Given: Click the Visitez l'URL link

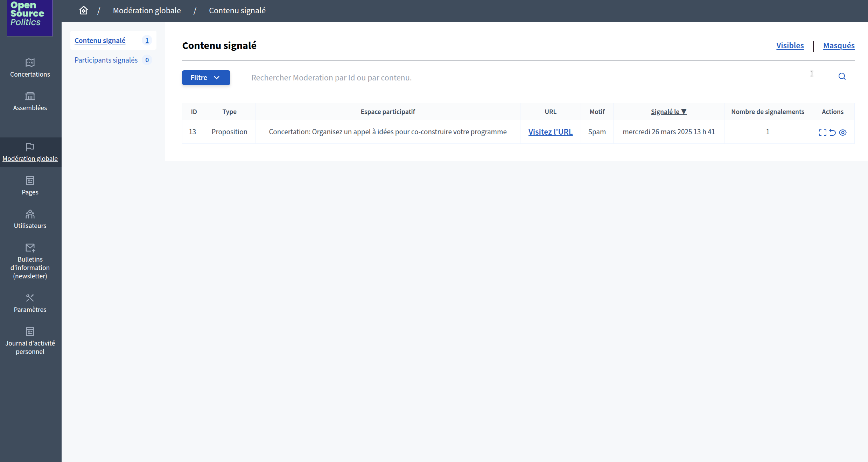Looking at the screenshot, I should coord(550,132).
